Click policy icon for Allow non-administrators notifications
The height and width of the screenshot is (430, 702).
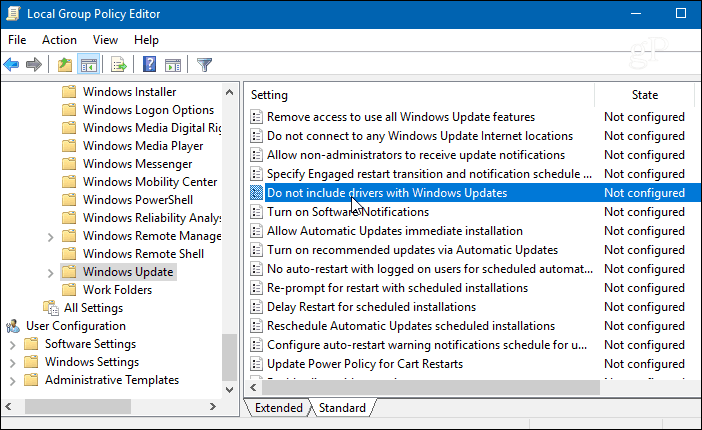(x=256, y=155)
